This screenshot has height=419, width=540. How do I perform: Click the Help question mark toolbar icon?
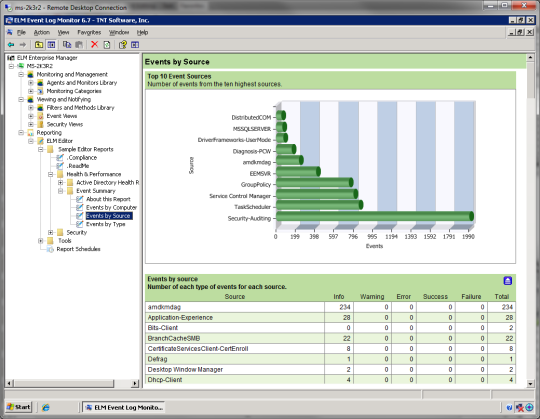pos(123,45)
